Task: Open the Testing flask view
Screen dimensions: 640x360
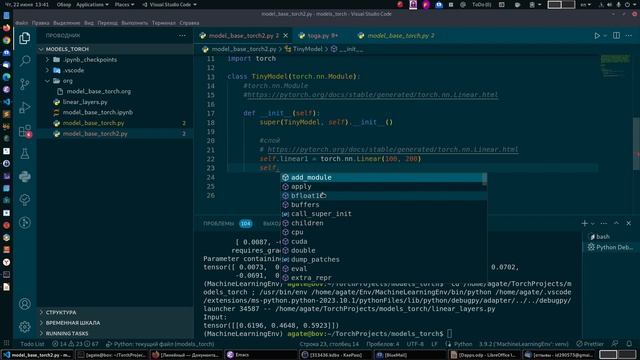Action: [24, 153]
